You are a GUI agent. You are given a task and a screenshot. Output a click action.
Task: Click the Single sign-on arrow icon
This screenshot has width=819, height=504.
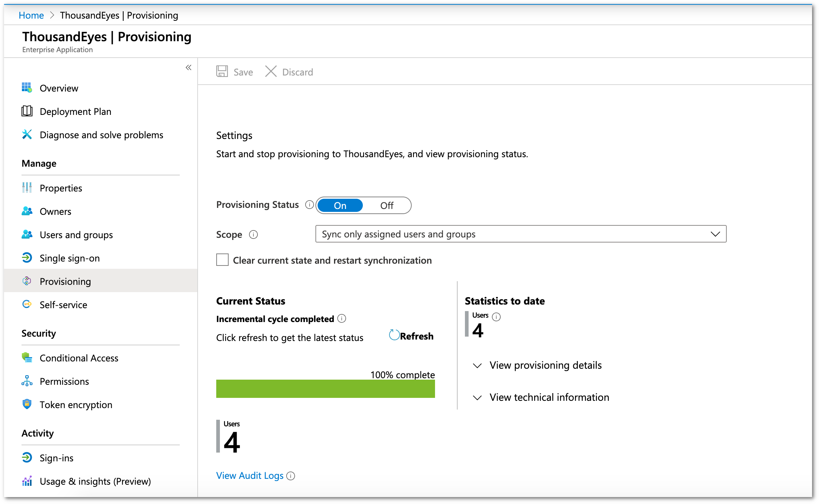click(x=27, y=257)
